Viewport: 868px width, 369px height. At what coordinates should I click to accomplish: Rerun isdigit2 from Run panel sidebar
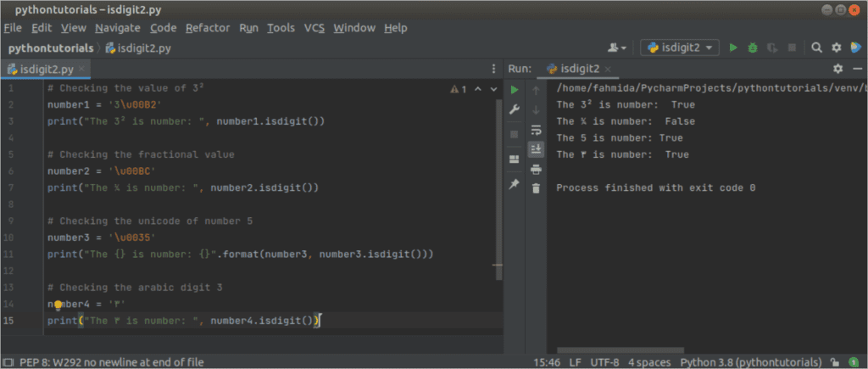tap(515, 89)
